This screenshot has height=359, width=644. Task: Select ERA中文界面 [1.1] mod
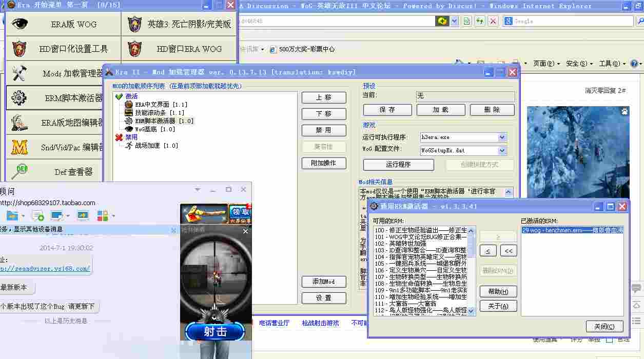click(x=161, y=105)
